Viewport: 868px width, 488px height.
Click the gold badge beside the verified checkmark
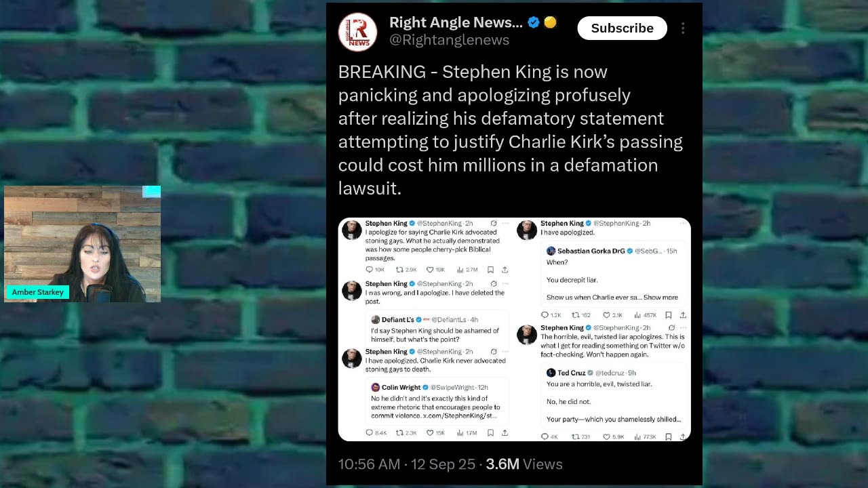[x=550, y=22]
